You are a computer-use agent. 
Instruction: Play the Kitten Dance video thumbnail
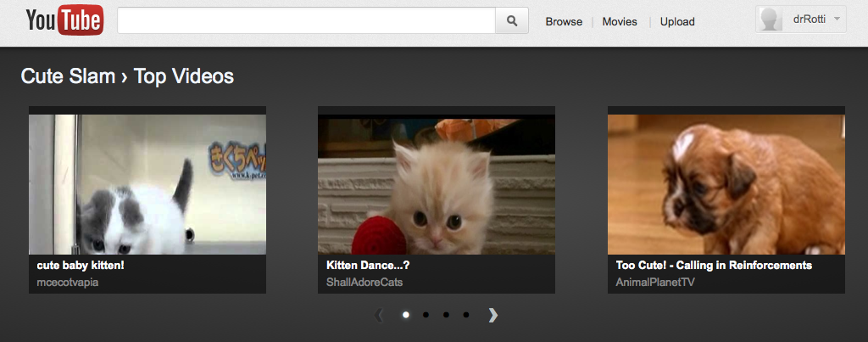point(437,182)
